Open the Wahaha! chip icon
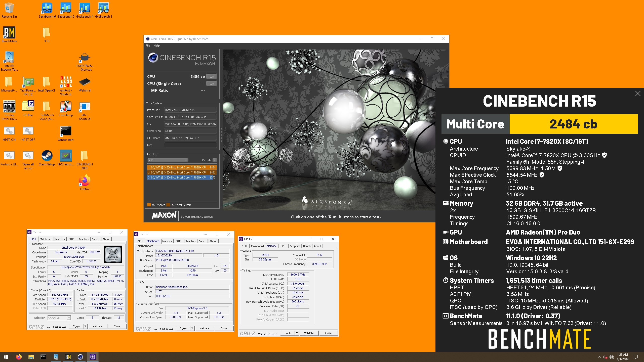The width and height of the screenshot is (644, 362). tap(85, 84)
